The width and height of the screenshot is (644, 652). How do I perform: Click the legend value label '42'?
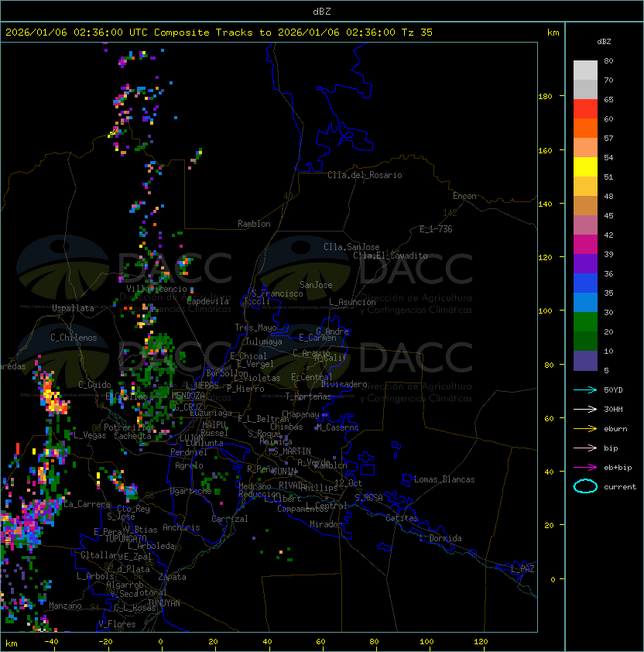click(x=608, y=235)
